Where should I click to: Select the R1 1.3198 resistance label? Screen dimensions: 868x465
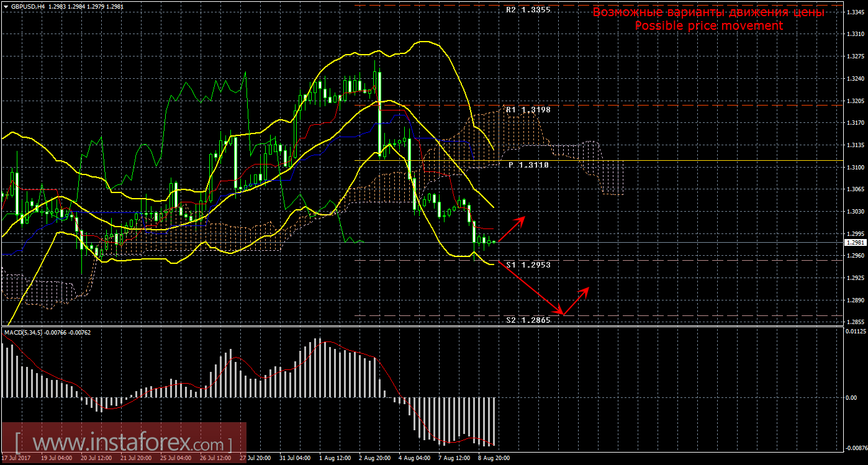point(527,110)
